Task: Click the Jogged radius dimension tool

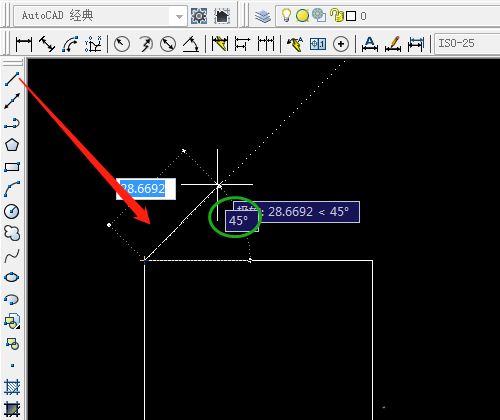Action: (145, 44)
